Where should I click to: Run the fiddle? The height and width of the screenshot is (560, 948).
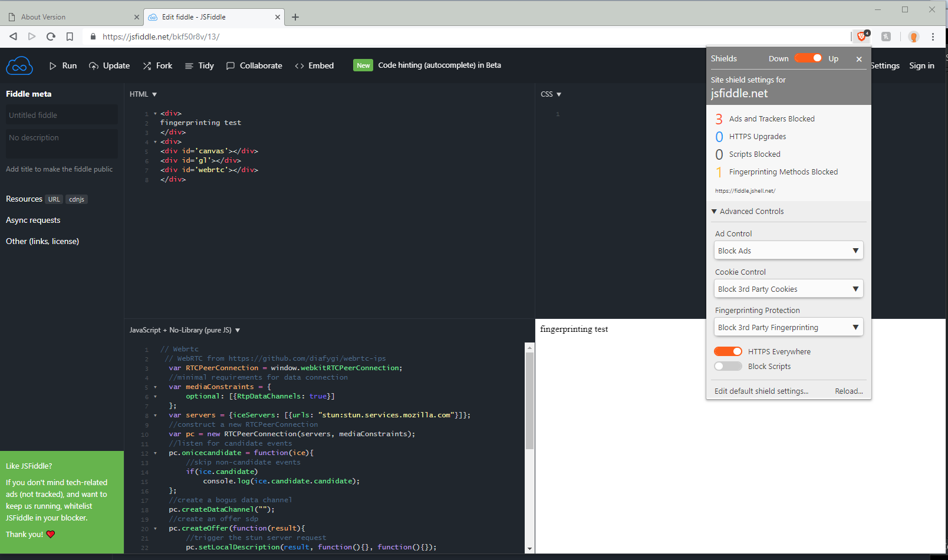point(63,65)
